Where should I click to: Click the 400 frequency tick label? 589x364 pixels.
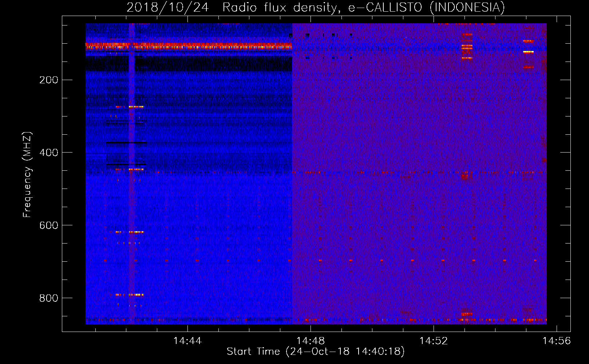point(49,153)
